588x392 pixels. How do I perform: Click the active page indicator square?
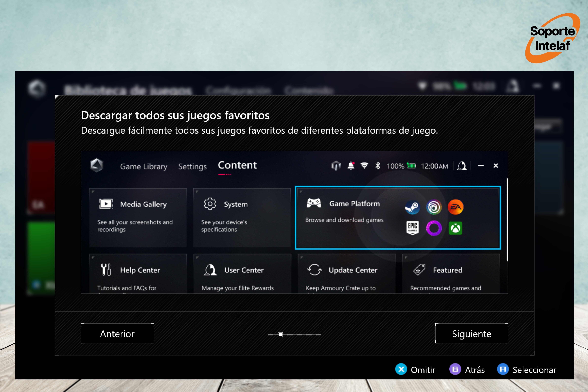[280, 334]
